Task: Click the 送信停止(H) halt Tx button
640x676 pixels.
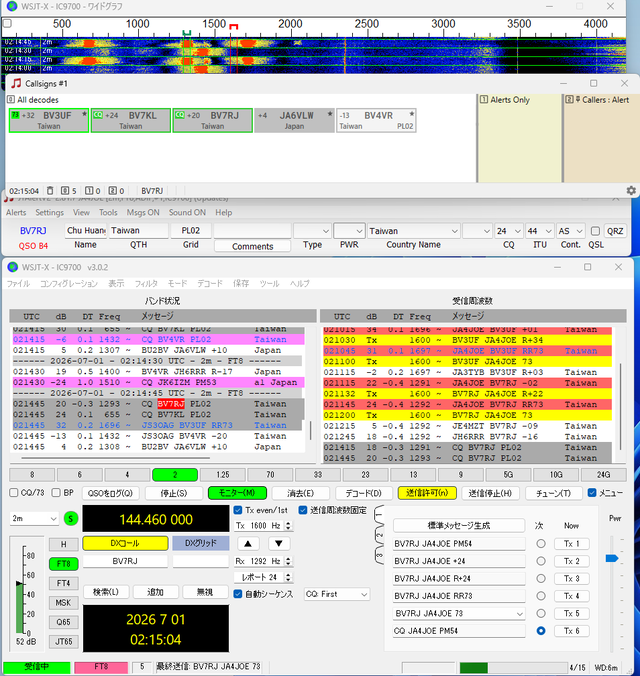Action: tap(490, 493)
